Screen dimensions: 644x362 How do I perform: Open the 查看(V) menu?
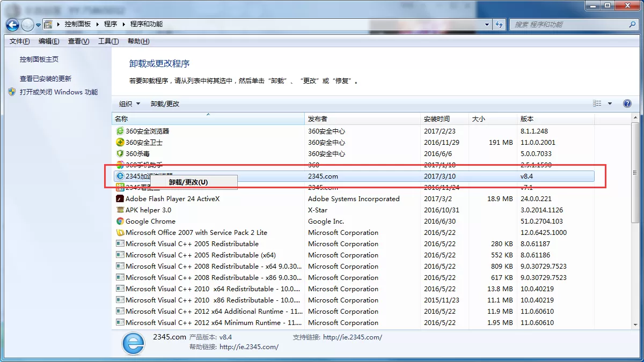[78, 41]
